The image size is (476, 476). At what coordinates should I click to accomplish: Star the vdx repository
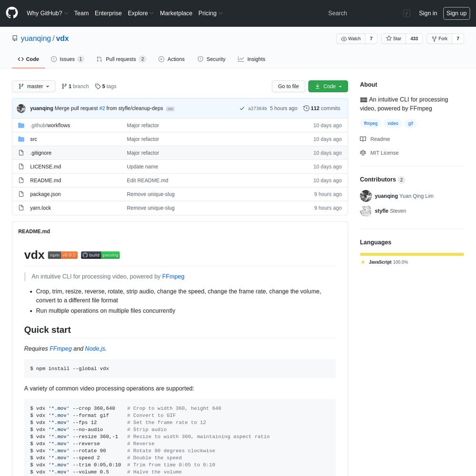point(394,39)
